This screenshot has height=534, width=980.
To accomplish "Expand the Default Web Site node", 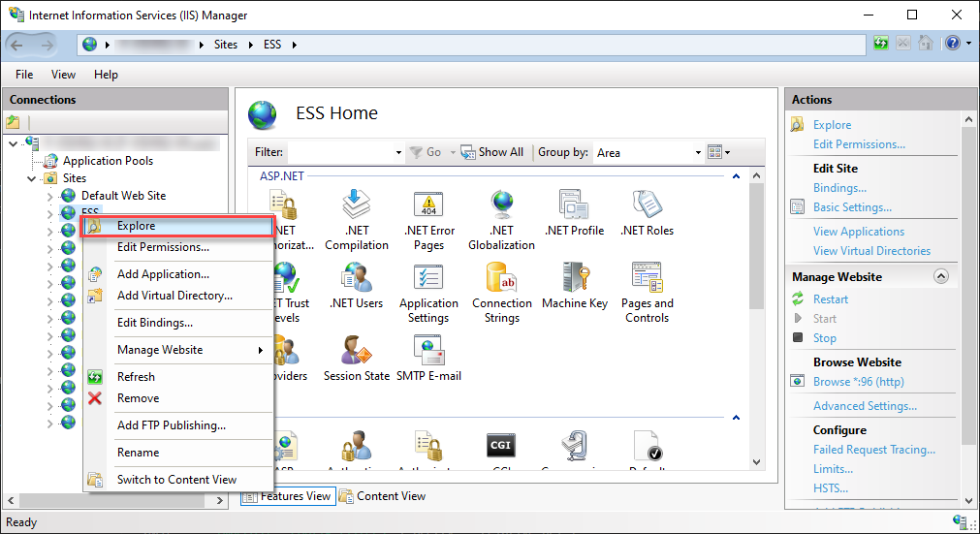I will click(x=50, y=196).
